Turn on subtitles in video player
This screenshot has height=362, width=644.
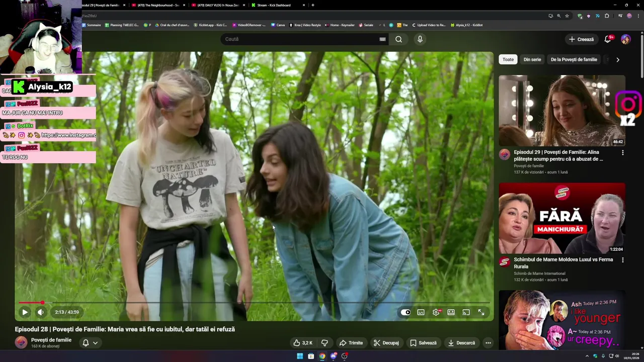point(421,312)
